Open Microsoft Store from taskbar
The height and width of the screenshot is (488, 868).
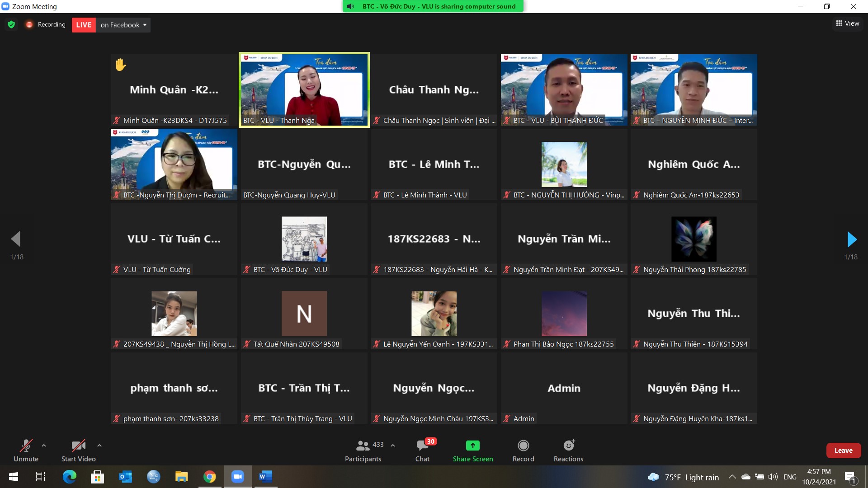click(97, 477)
